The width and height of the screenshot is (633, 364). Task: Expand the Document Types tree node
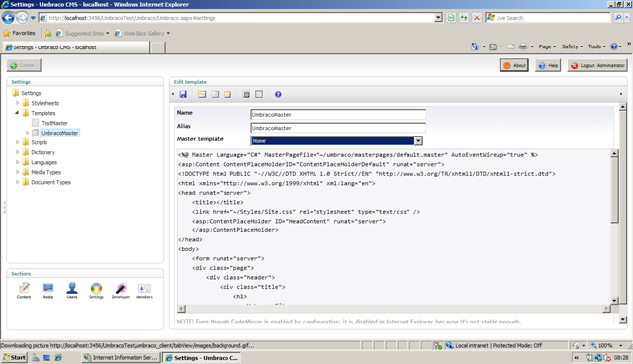pyautogui.click(x=18, y=182)
